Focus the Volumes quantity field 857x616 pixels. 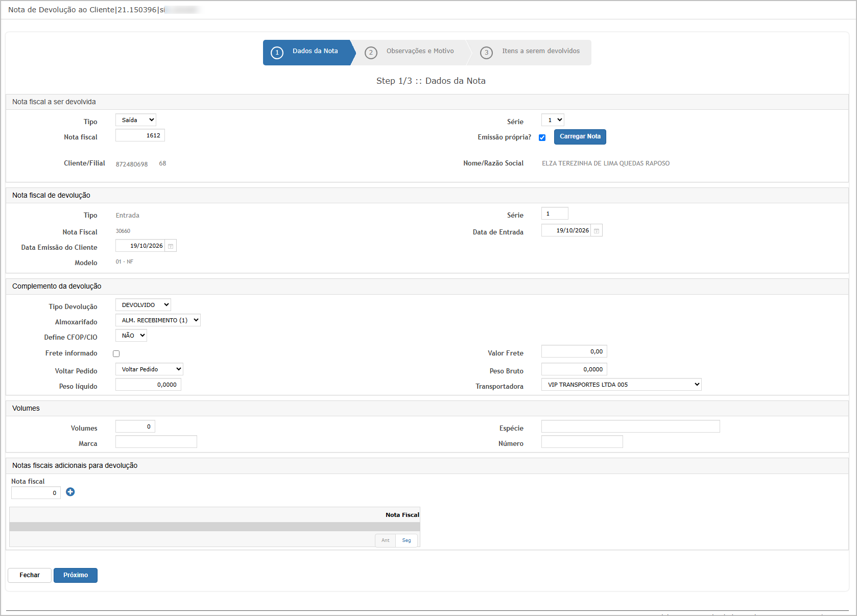point(135,427)
